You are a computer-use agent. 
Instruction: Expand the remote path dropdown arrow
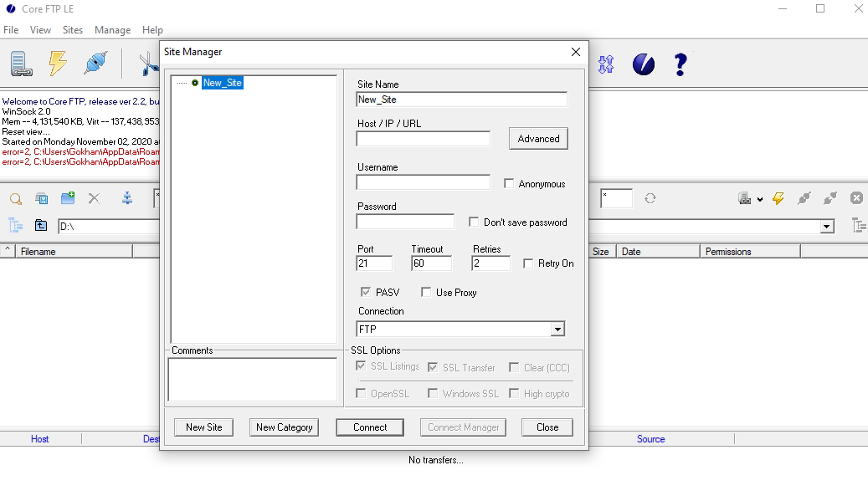826,226
